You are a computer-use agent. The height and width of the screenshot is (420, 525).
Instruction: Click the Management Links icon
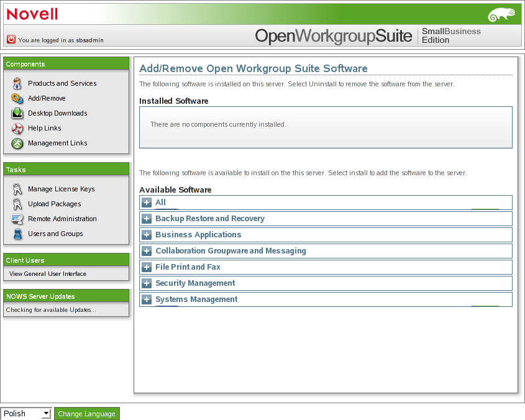(17, 143)
